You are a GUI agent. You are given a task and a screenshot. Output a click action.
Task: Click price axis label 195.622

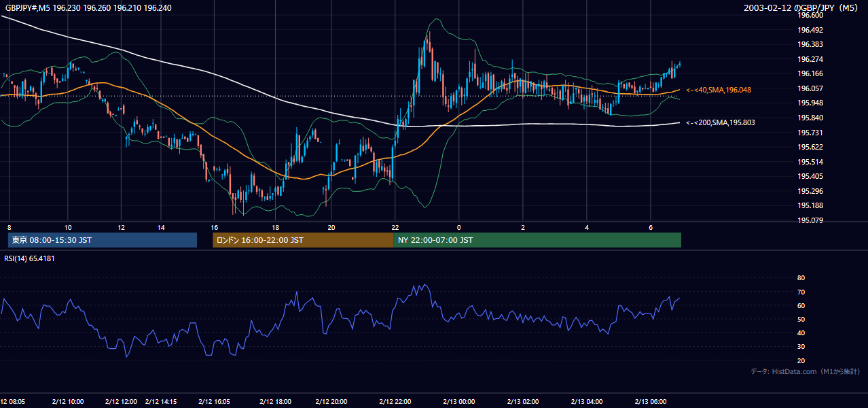click(x=810, y=147)
